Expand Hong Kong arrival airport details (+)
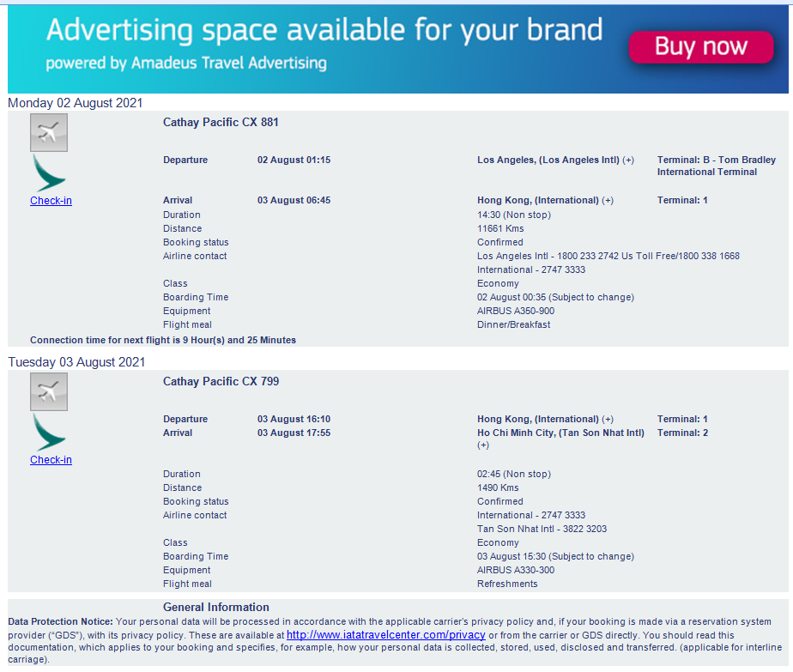The width and height of the screenshot is (793, 672). point(608,200)
